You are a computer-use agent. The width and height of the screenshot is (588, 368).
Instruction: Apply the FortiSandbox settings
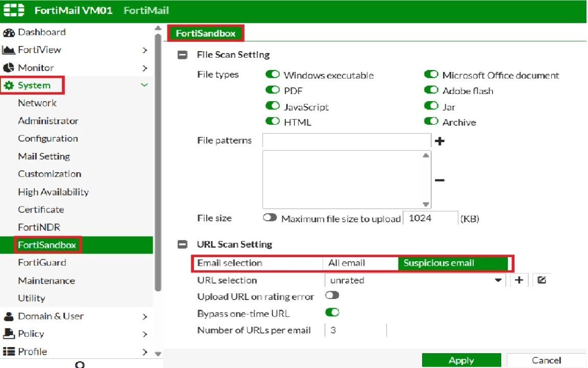(x=461, y=360)
